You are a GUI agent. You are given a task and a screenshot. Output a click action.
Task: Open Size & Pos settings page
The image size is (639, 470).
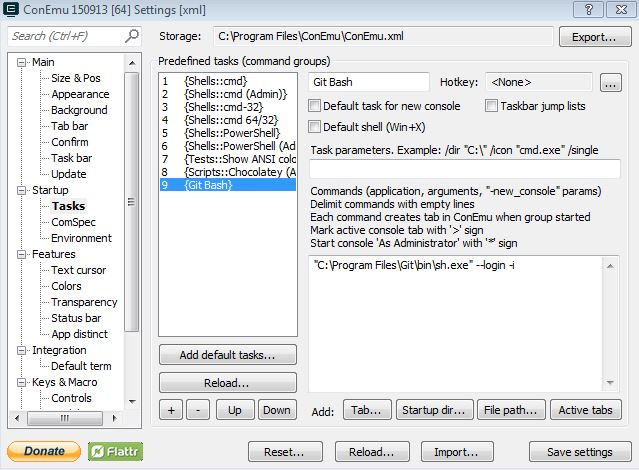click(x=76, y=78)
